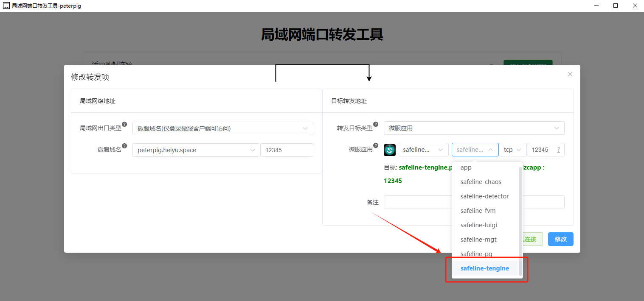Click the green target address text safeline-tengine
The height and width of the screenshot is (301, 644).
[x=426, y=167]
